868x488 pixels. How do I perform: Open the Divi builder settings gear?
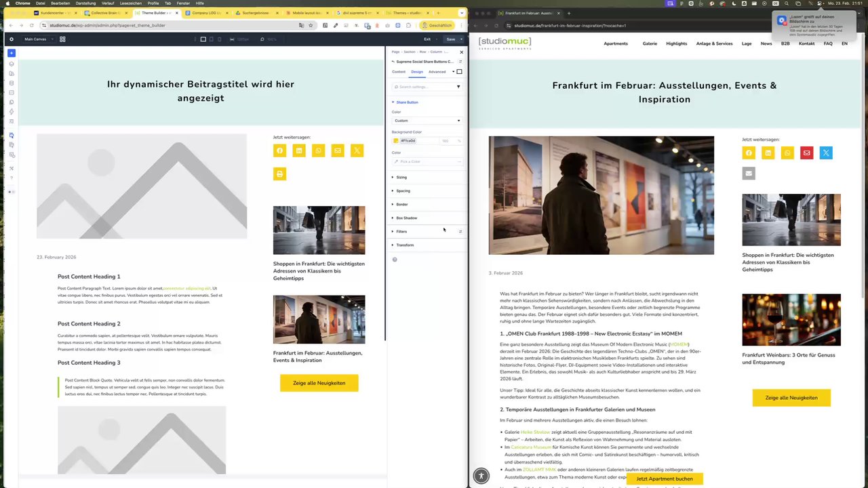(x=12, y=39)
